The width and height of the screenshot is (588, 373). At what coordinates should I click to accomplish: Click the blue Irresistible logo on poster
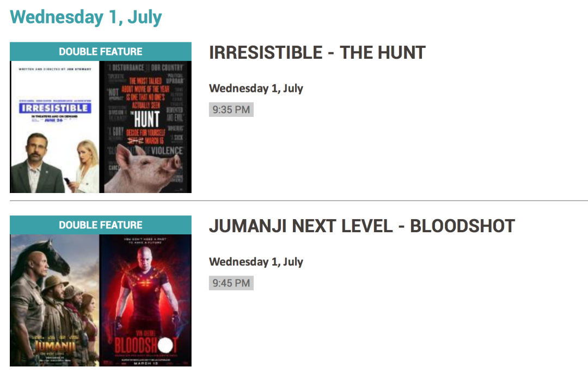pos(54,108)
